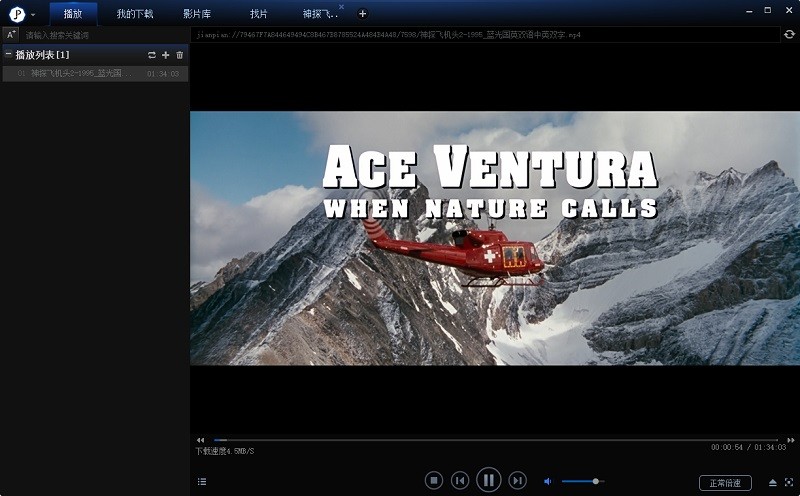Open the 正常倍速 playback speed button
Viewport: 800px width, 496px height.
(x=725, y=483)
